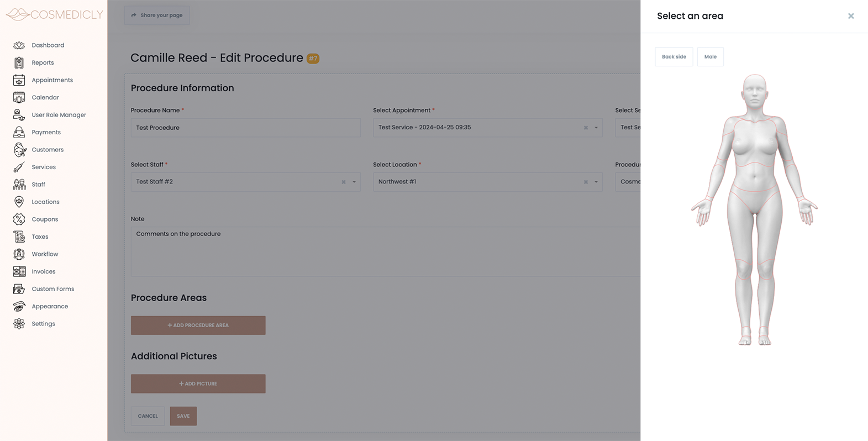
Task: Click the Calendar sidebar icon
Action: point(19,97)
